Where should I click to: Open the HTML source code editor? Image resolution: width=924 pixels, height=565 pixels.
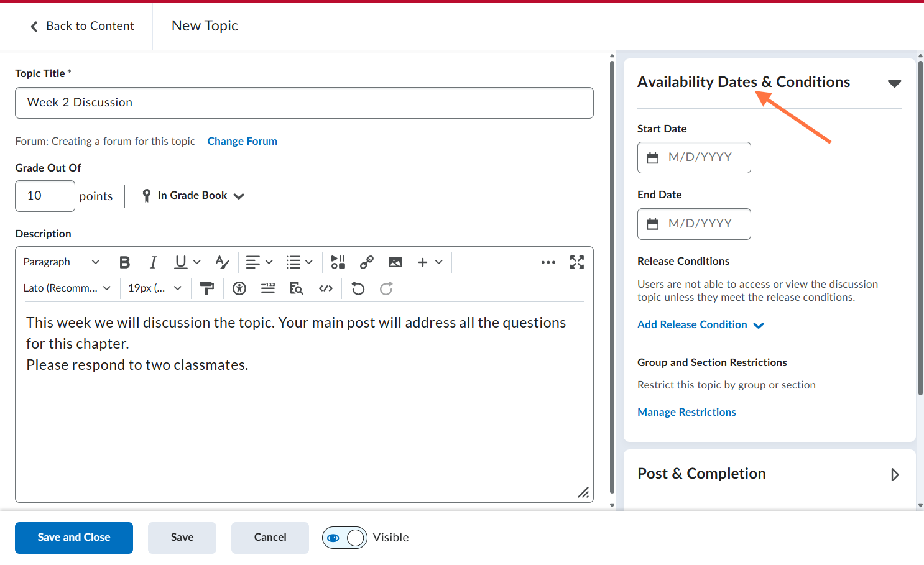pos(326,288)
